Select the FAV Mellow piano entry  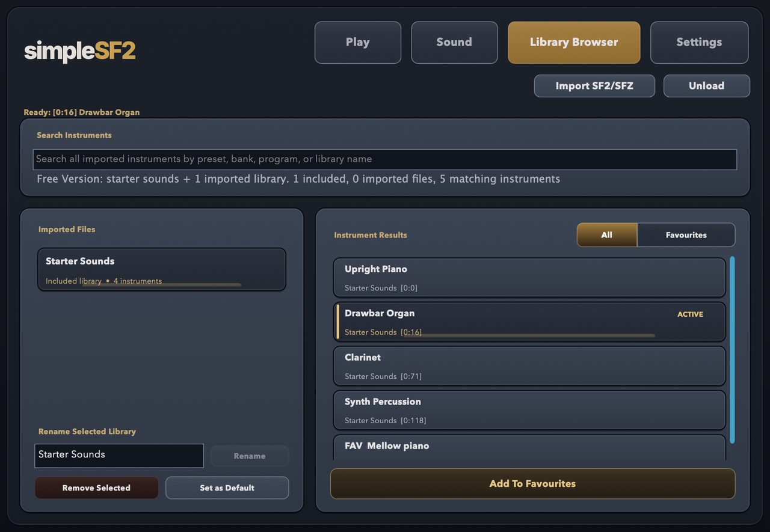(x=529, y=447)
